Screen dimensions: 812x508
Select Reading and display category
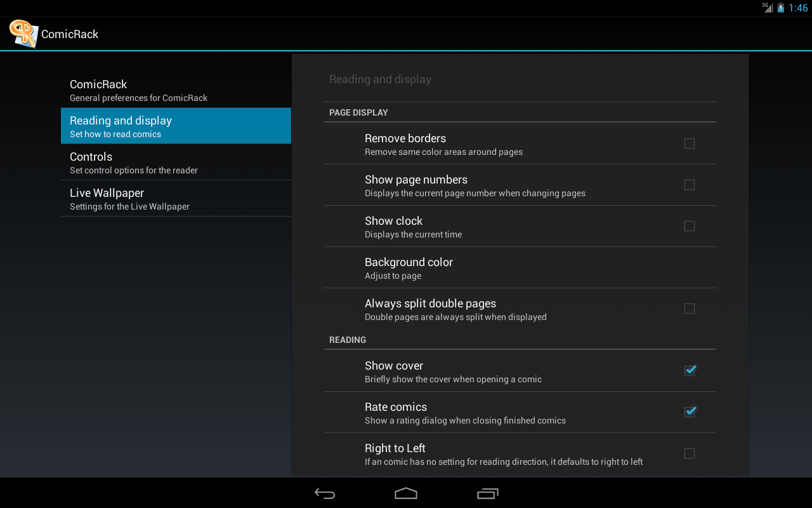(176, 126)
